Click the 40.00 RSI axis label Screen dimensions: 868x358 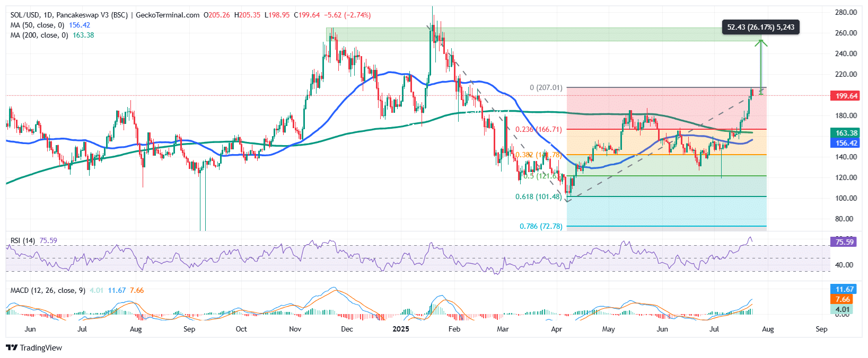coord(844,265)
